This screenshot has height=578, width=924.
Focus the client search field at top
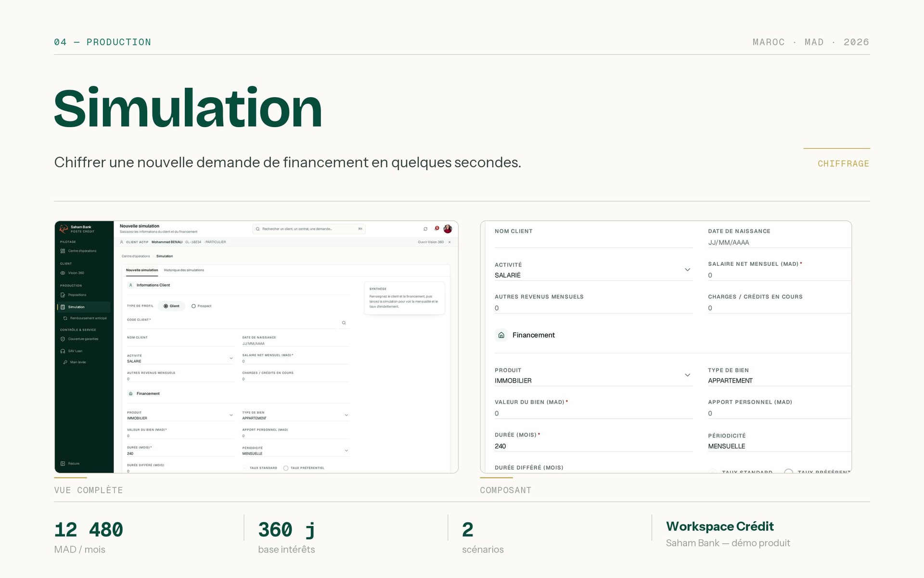coord(309,229)
